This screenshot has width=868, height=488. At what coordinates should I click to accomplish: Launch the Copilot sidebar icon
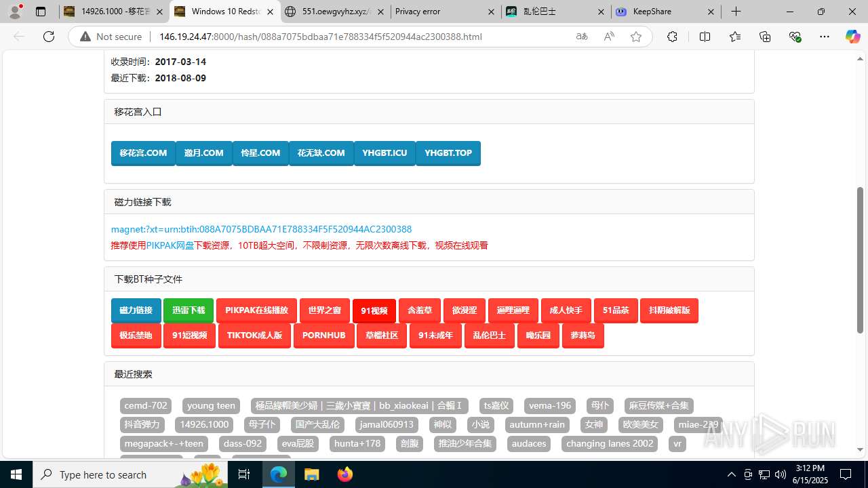852,37
